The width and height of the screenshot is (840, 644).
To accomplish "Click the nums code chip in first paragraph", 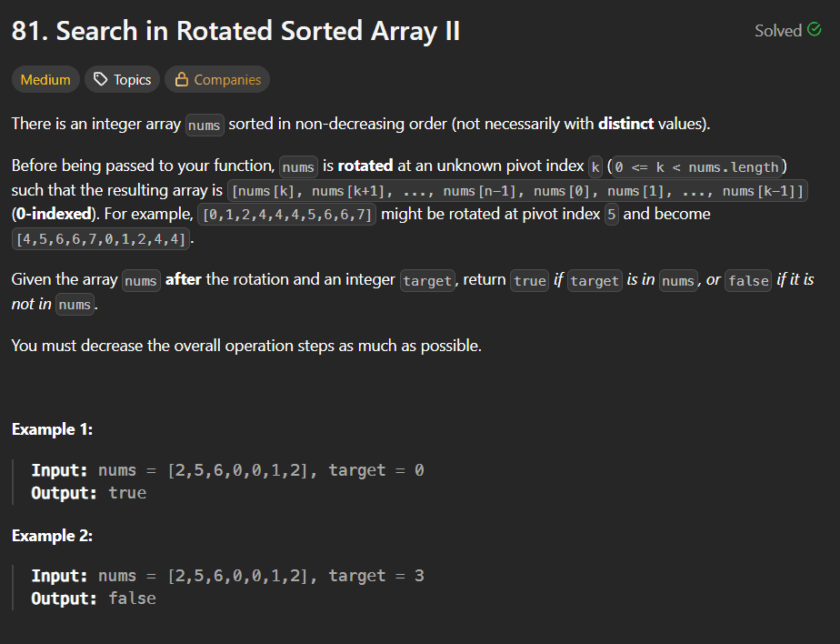I will pyautogui.click(x=204, y=125).
